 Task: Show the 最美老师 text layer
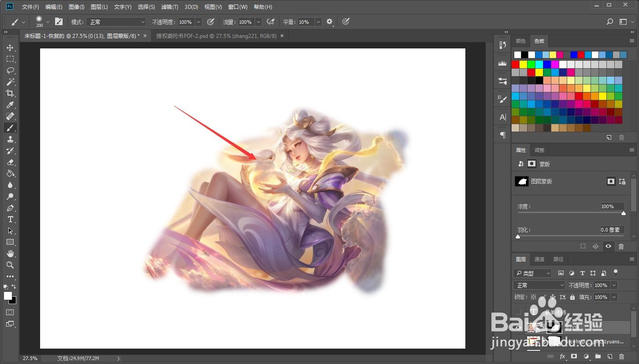click(x=518, y=312)
